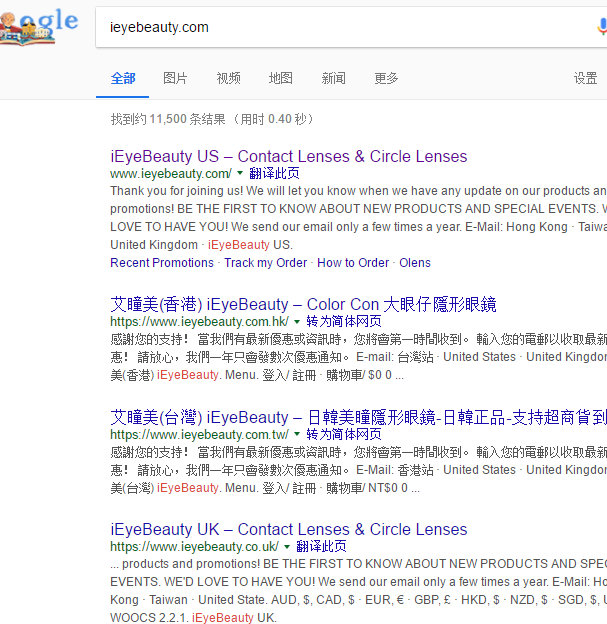Open the Recent Promotions sitelink
607x624 pixels.
162,263
